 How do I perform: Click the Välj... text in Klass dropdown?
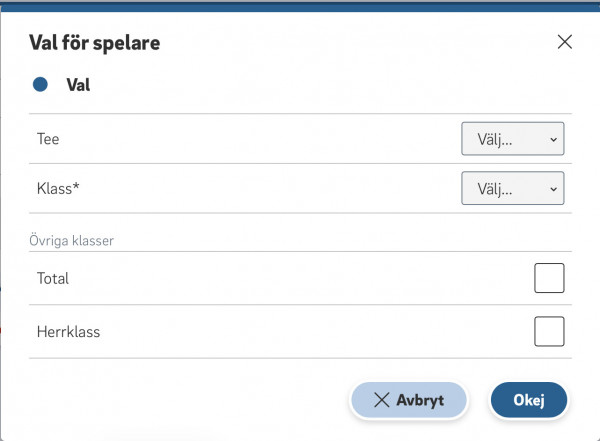496,189
